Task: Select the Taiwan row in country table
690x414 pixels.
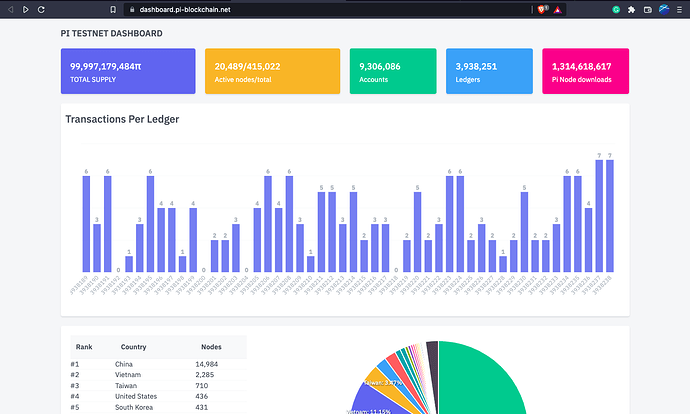Action: (158, 386)
